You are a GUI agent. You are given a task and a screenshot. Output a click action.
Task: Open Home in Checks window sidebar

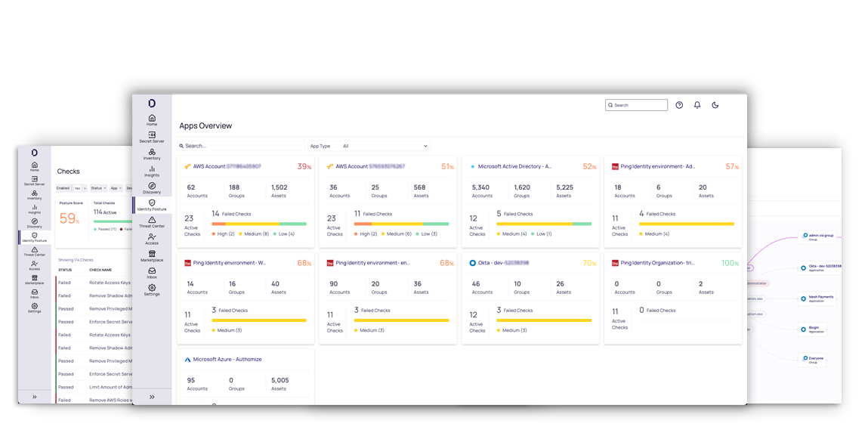pos(34,166)
